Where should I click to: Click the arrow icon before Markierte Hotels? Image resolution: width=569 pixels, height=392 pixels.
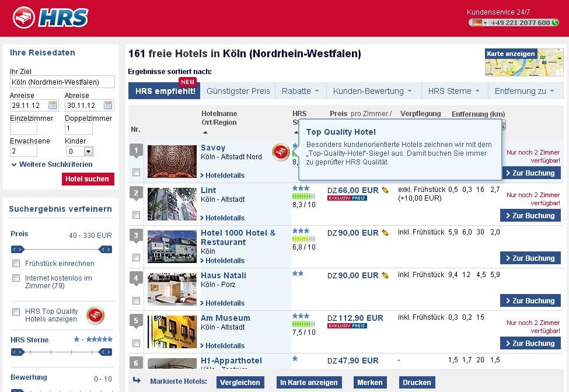[137, 380]
